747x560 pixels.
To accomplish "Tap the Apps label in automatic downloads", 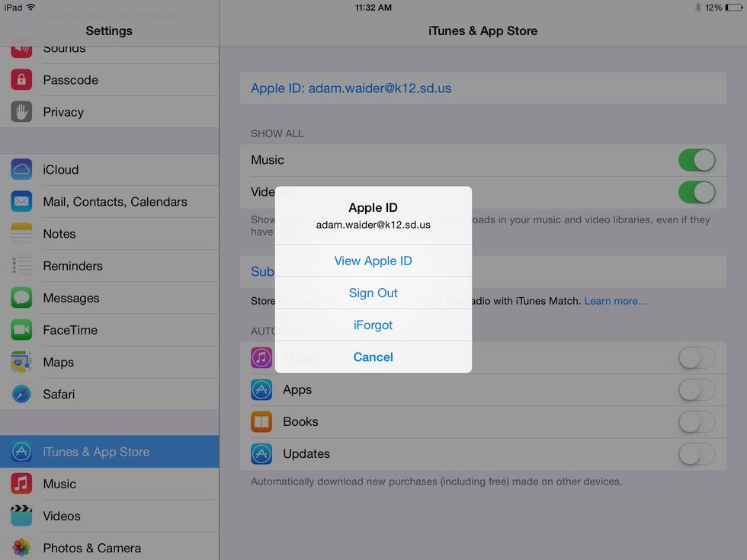I will click(297, 389).
